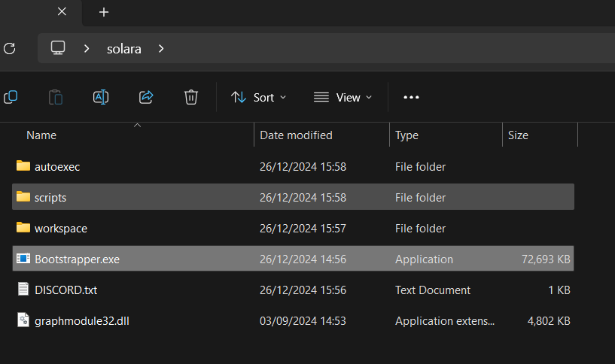Open the View dropdown menu
The width and height of the screenshot is (615, 364).
pyautogui.click(x=343, y=97)
